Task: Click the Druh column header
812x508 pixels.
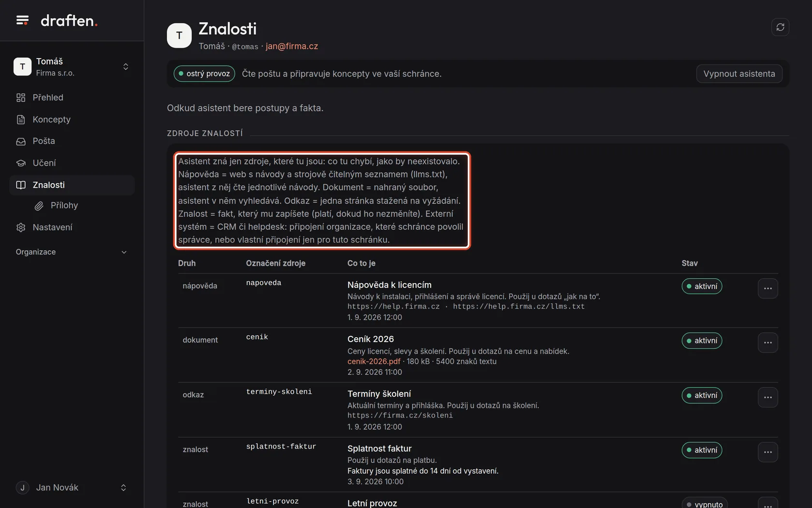Action: point(187,263)
